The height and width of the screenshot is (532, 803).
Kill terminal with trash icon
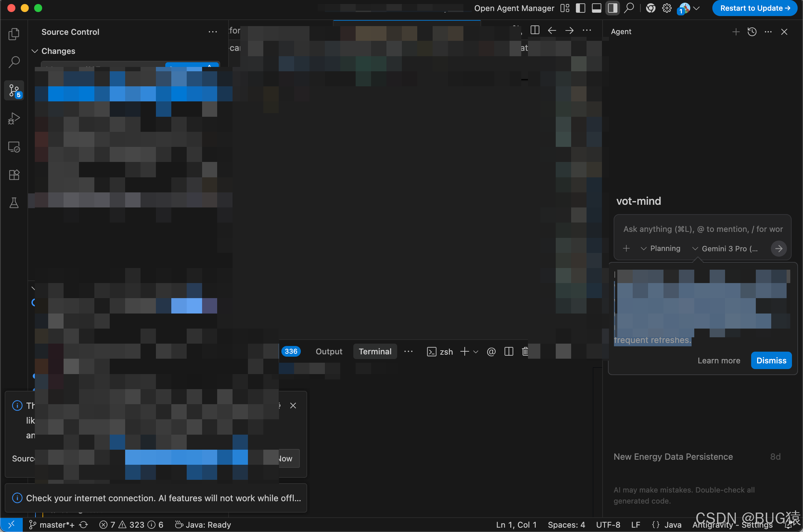point(525,352)
